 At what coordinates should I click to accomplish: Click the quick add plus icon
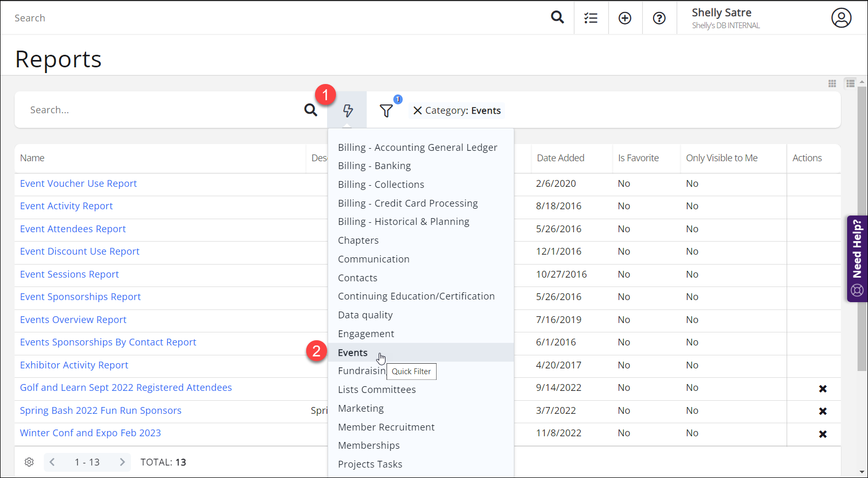[x=625, y=18]
